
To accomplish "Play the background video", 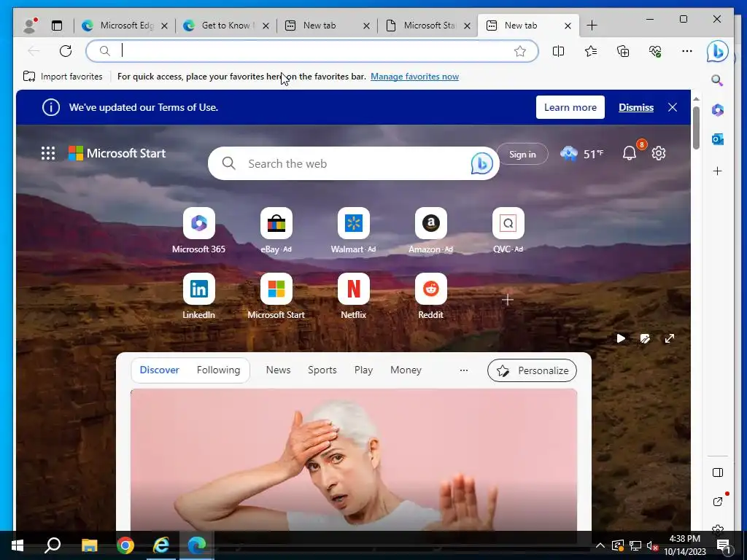I will pos(620,338).
